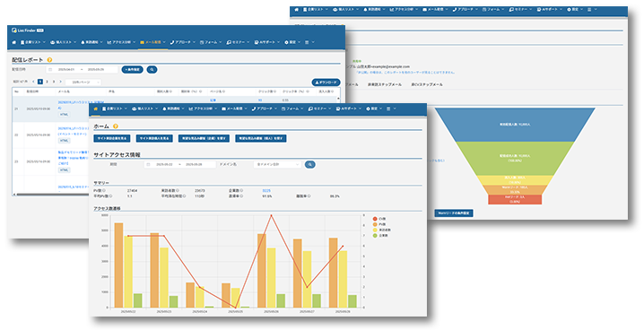Click info icon next to 来訪者数 label

click(178, 191)
